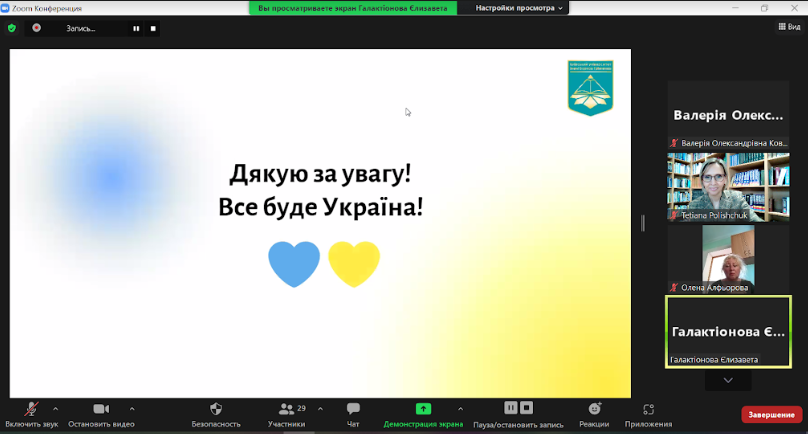Select Tetiana Polishchuk video thumbnail
Image resolution: width=808 pixels, height=434 pixels.
coord(728,186)
